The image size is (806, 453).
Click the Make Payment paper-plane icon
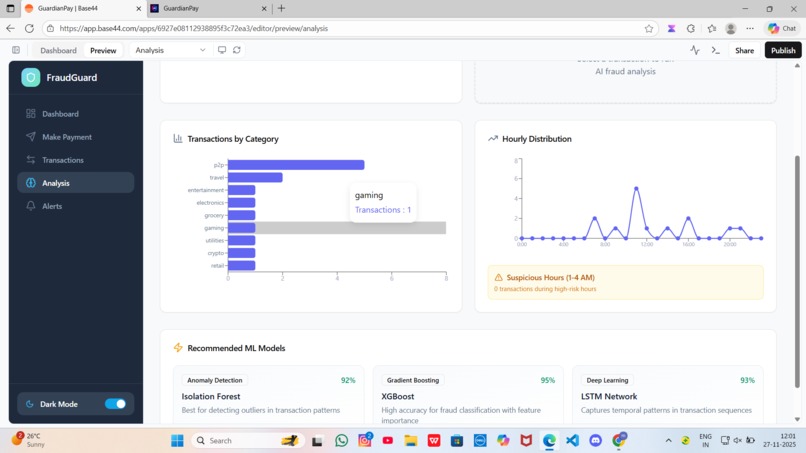pos(31,137)
